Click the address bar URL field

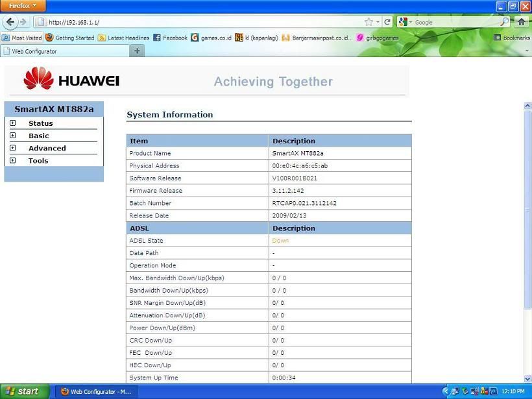click(x=204, y=22)
